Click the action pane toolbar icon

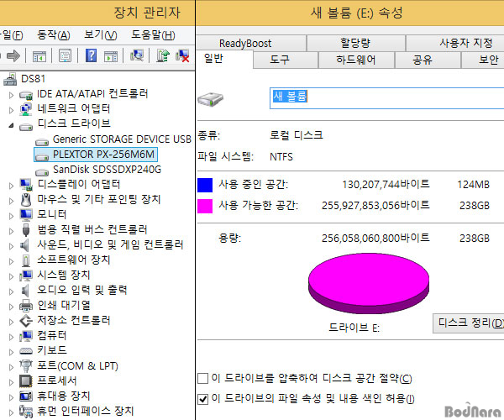[111, 56]
